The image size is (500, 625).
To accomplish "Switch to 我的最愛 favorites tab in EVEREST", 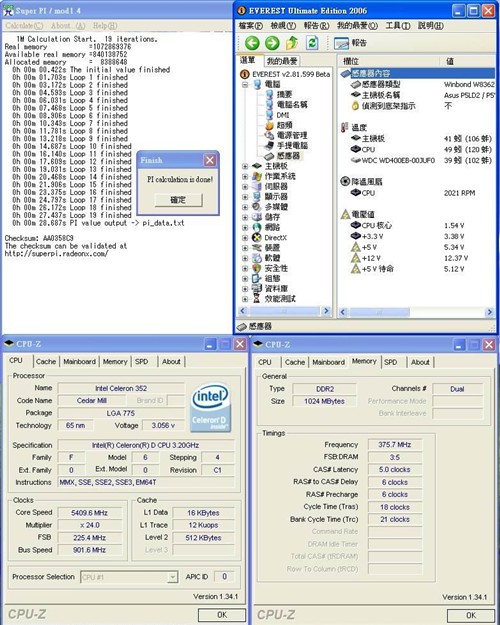I will pos(282,61).
